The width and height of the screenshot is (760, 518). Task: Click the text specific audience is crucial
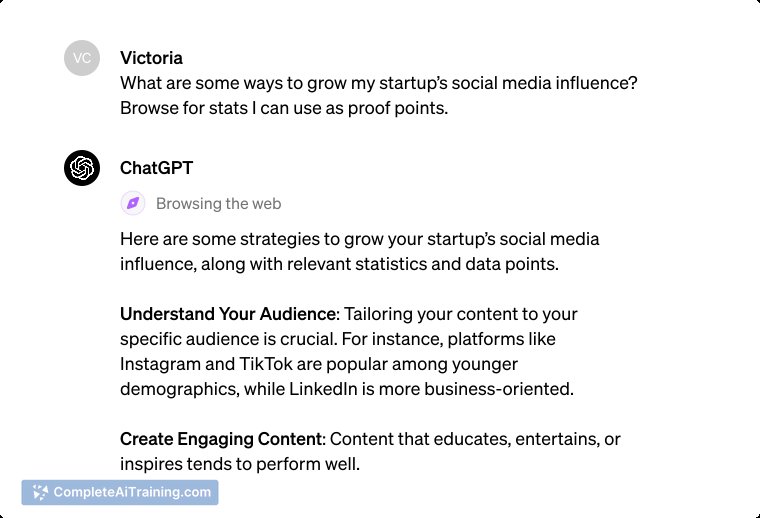click(x=229, y=339)
